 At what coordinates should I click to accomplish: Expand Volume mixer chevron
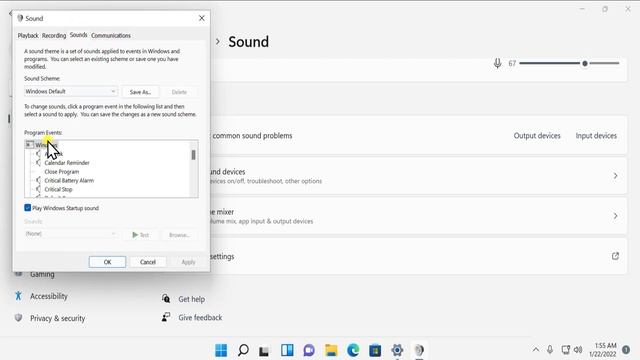click(615, 216)
